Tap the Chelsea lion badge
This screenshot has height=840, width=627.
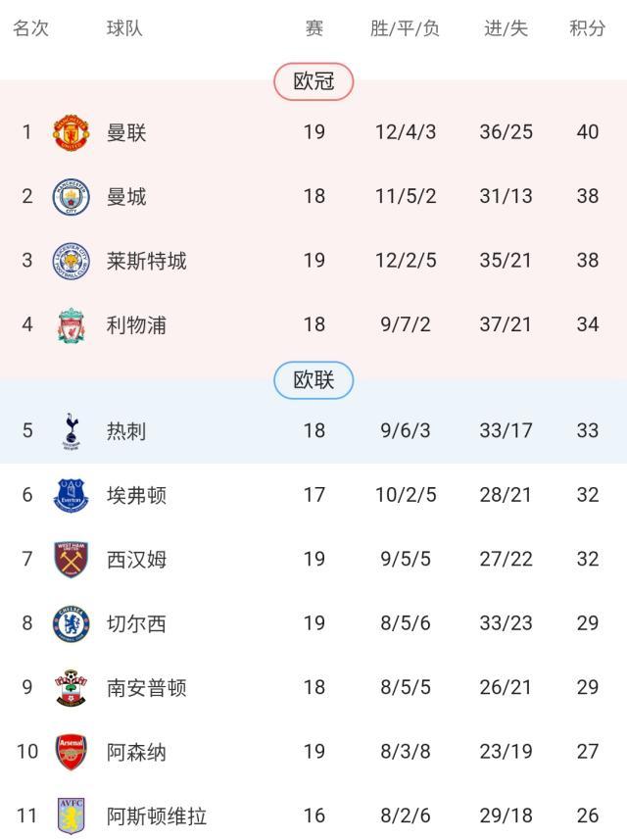pos(71,623)
